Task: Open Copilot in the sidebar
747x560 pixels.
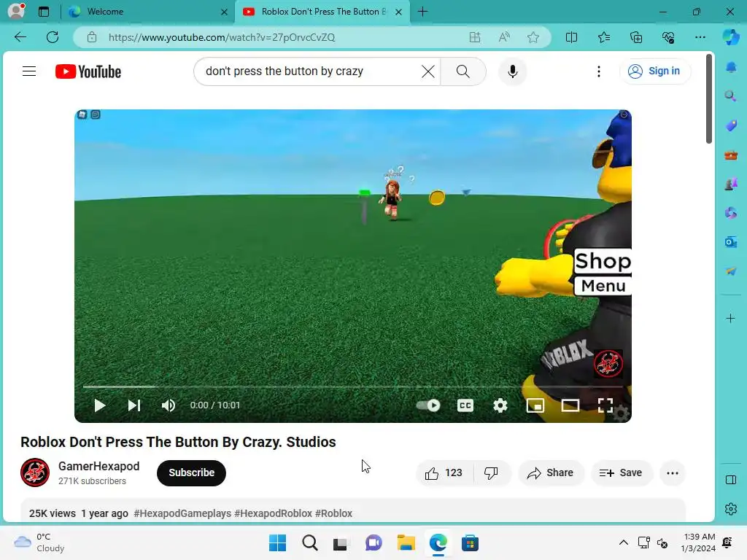Action: click(731, 37)
